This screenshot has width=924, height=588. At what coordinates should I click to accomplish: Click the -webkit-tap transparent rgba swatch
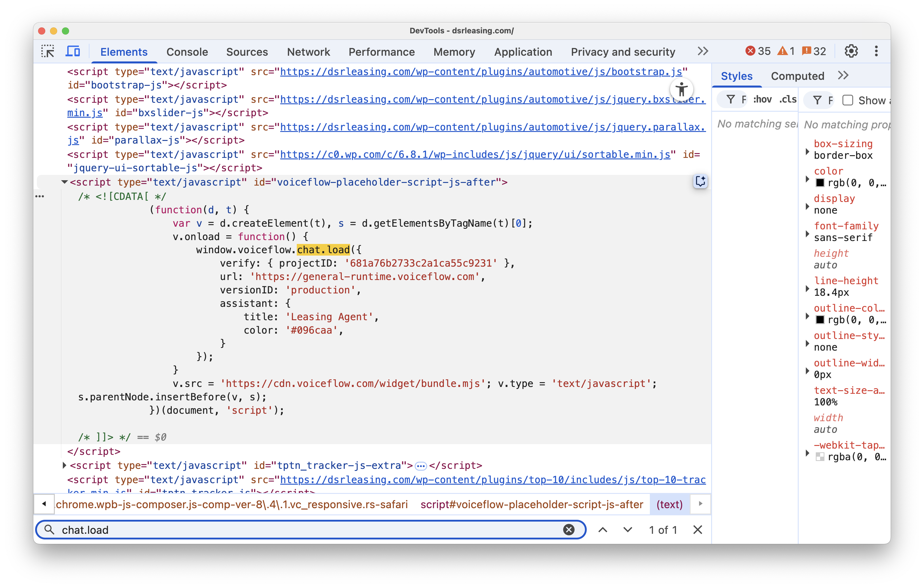click(x=820, y=457)
